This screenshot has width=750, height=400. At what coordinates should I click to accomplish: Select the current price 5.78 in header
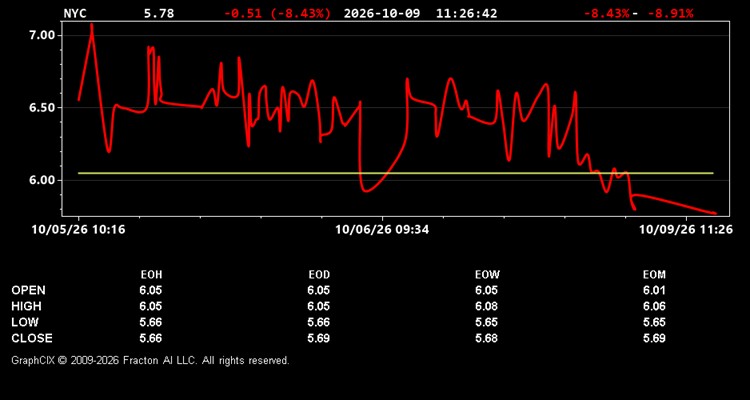point(159,13)
